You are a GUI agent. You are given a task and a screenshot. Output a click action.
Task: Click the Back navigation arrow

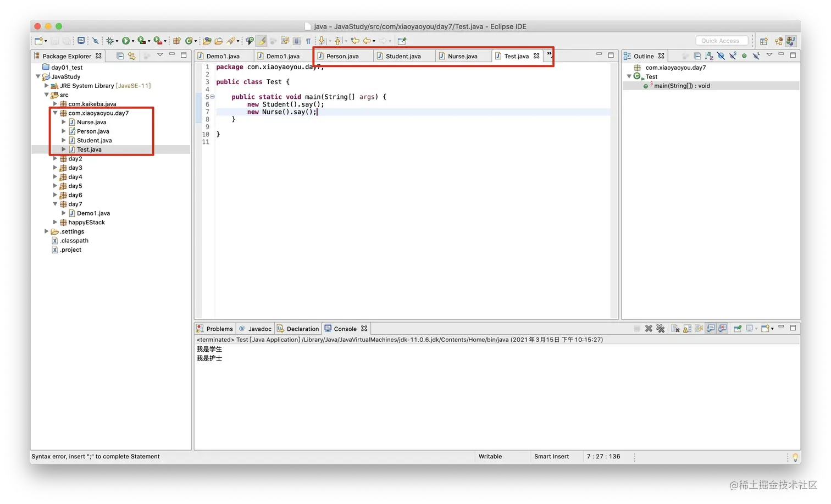click(x=367, y=41)
